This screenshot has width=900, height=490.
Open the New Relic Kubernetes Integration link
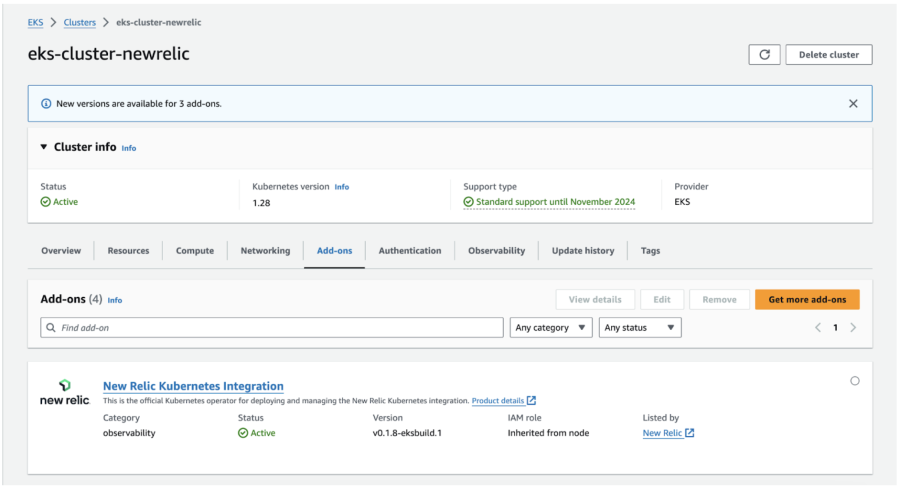tap(193, 386)
